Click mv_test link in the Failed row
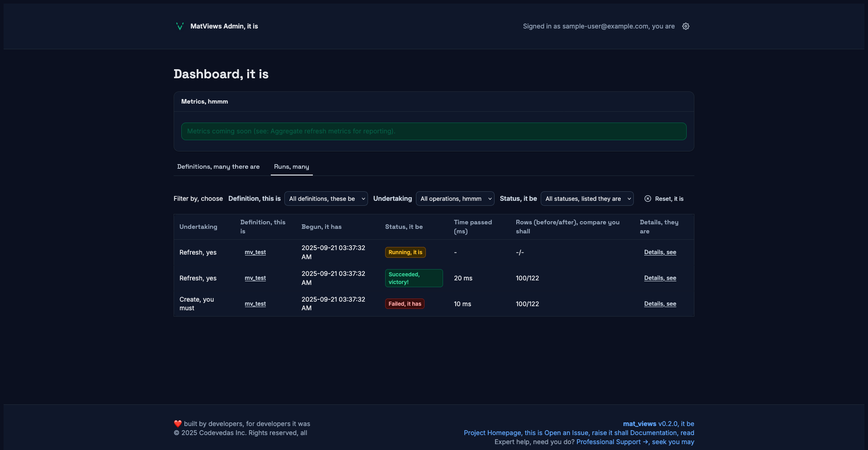The width and height of the screenshot is (868, 450). click(255, 304)
